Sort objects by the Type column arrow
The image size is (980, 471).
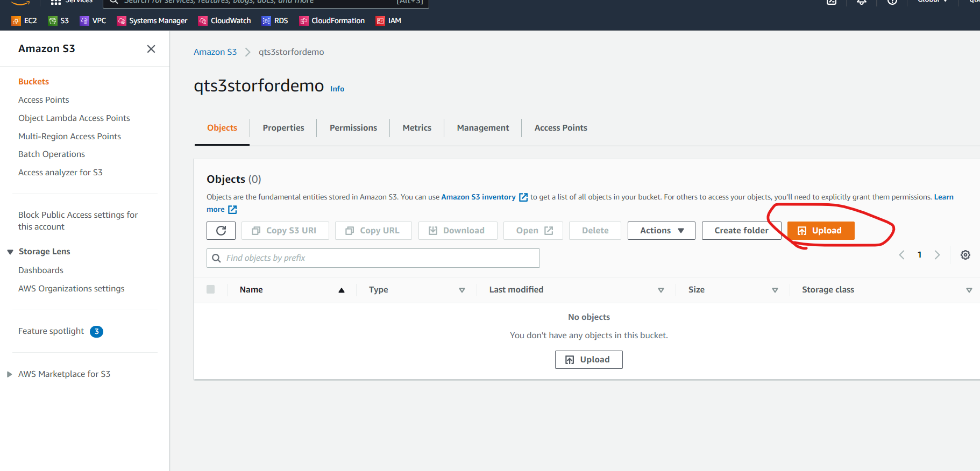tap(461, 290)
